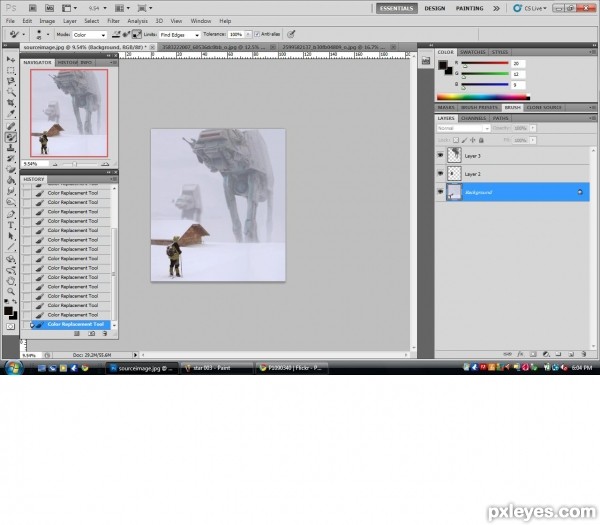
Task: Select the Type tool
Action: click(11, 225)
